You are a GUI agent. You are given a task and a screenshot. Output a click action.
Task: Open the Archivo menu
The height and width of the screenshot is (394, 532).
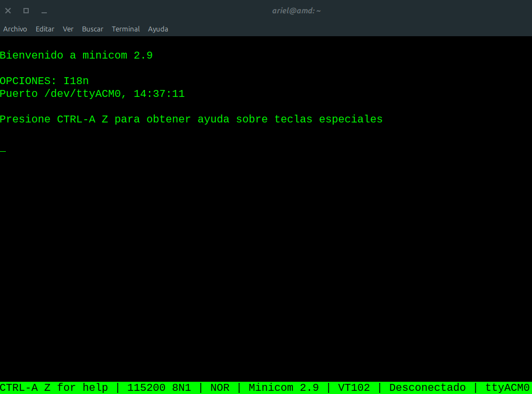(15, 29)
